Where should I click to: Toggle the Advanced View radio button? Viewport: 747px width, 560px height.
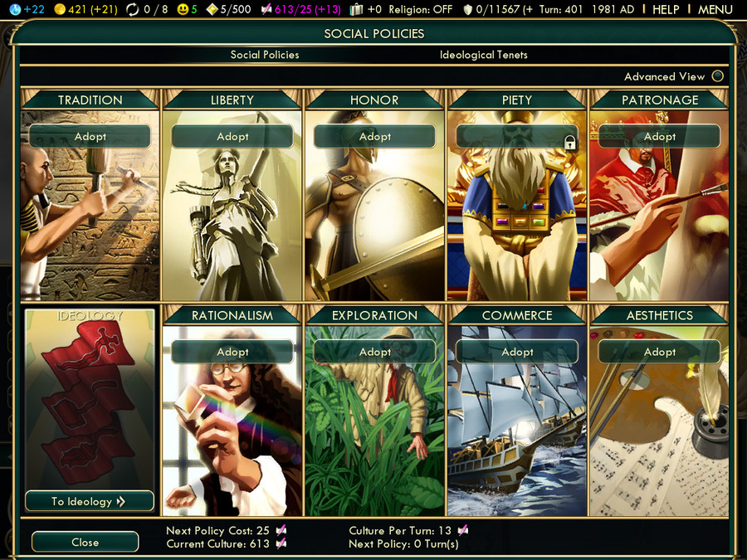pos(717,76)
